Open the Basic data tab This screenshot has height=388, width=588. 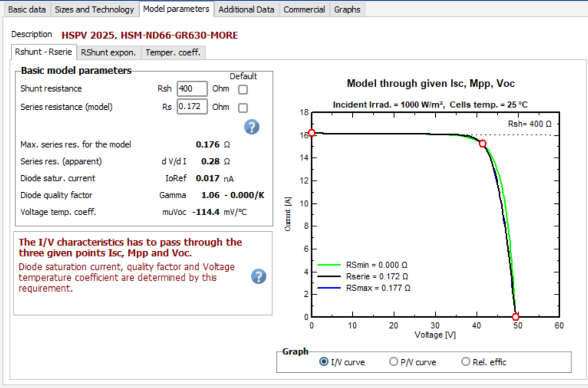point(26,9)
